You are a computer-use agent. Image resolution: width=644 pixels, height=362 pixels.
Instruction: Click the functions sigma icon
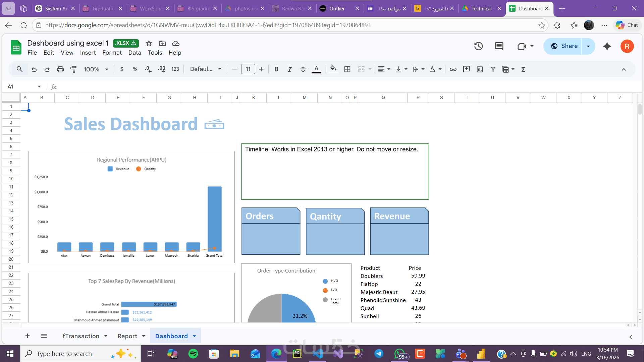(523, 69)
